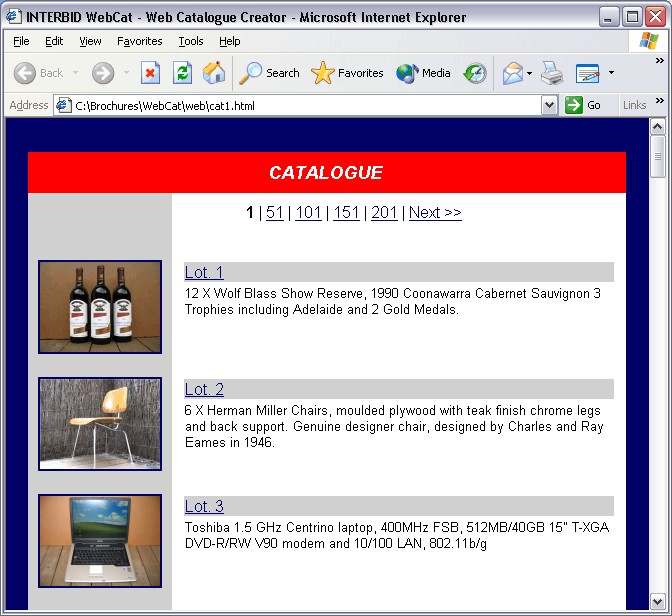The width and height of the screenshot is (672, 616).
Task: Click the Print printer icon
Action: tap(552, 73)
